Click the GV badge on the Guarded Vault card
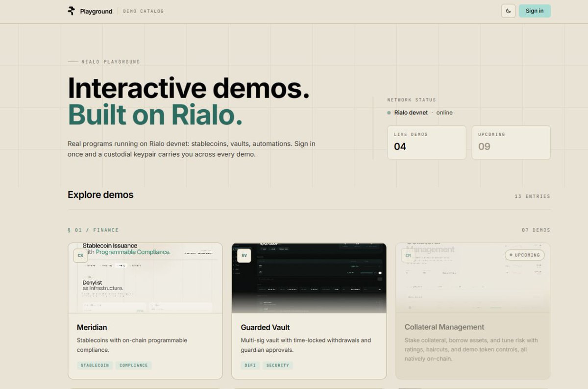The image size is (588, 389). point(244,255)
